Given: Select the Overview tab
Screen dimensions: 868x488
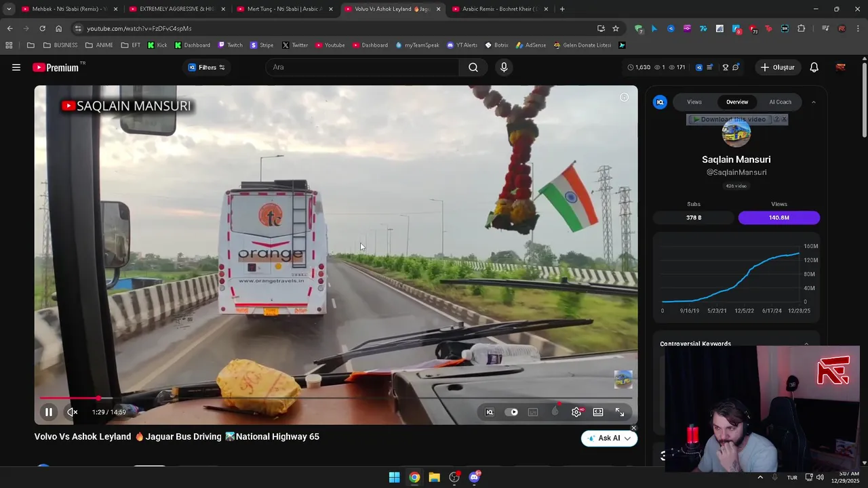Looking at the screenshot, I should (x=737, y=102).
